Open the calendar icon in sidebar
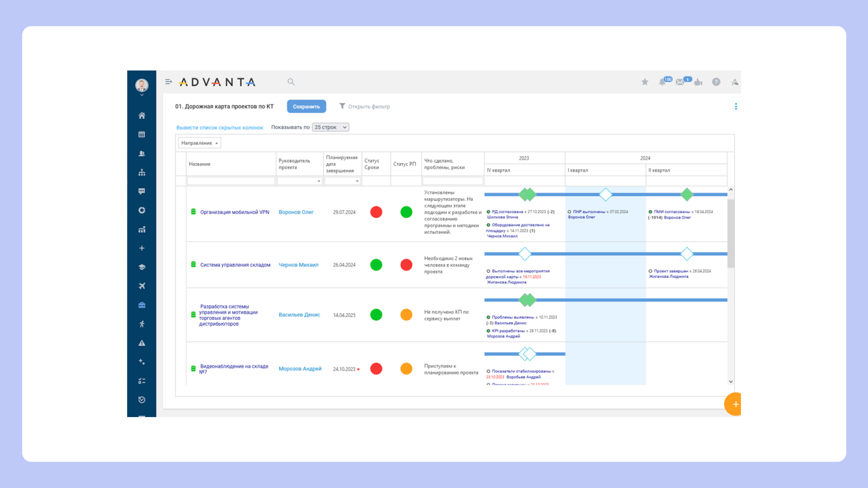 (142, 135)
